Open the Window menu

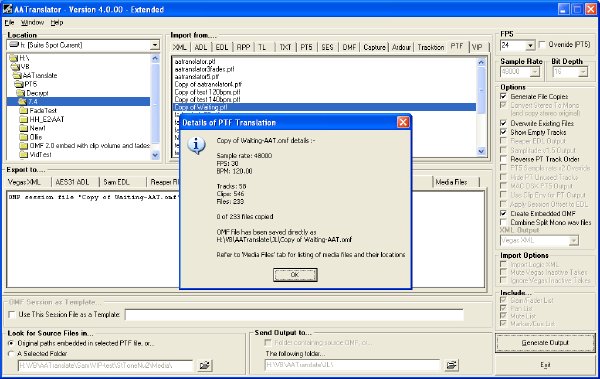point(32,23)
